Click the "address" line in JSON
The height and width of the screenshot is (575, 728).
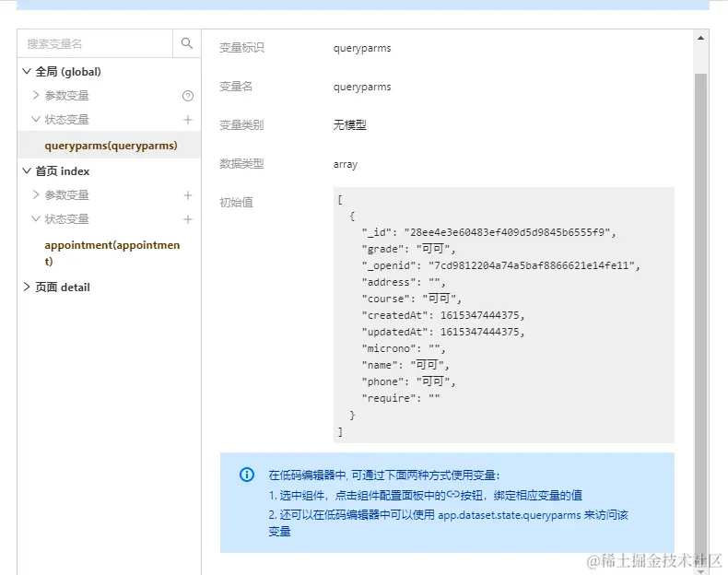[404, 282]
